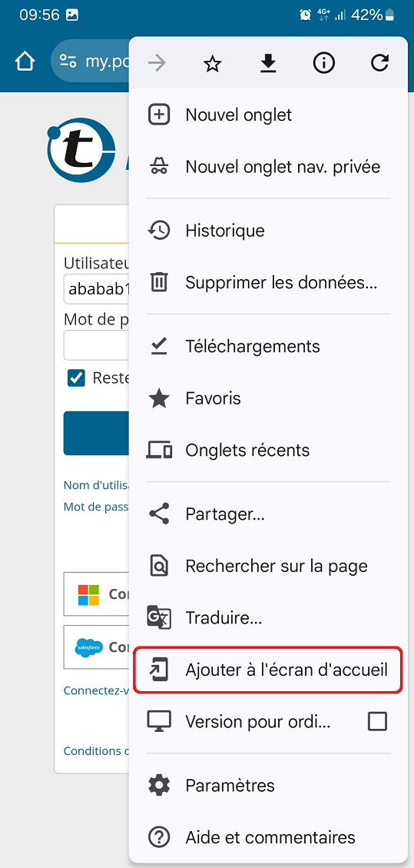Open the page info icon
Image resolution: width=414 pixels, height=868 pixels.
(x=324, y=65)
